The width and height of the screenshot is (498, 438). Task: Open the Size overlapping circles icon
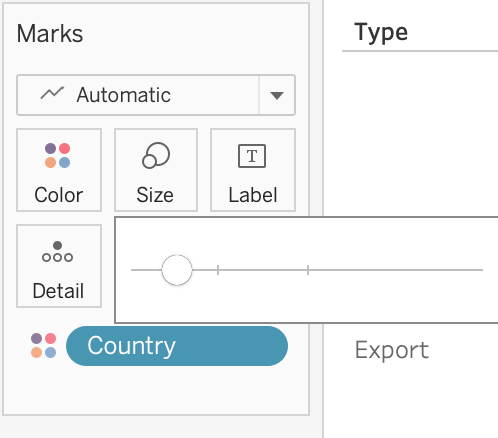156,155
